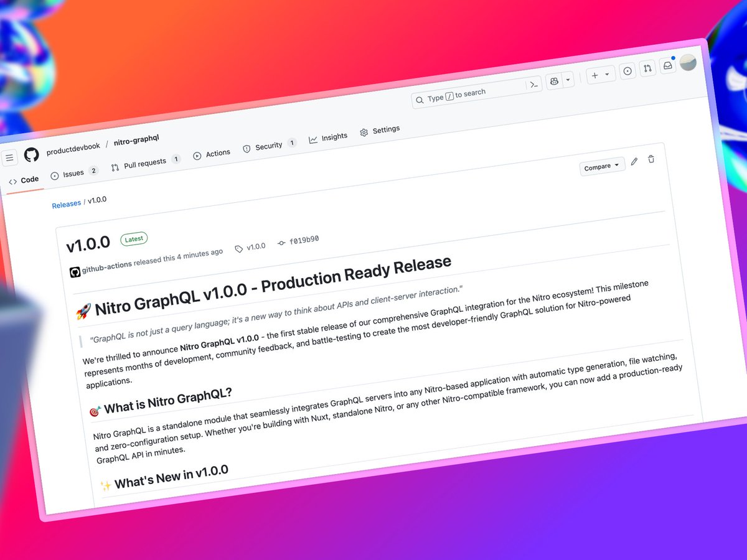Click the 'What is Nitro GraphQL?' heading
This screenshot has width=747, height=560.
167,400
